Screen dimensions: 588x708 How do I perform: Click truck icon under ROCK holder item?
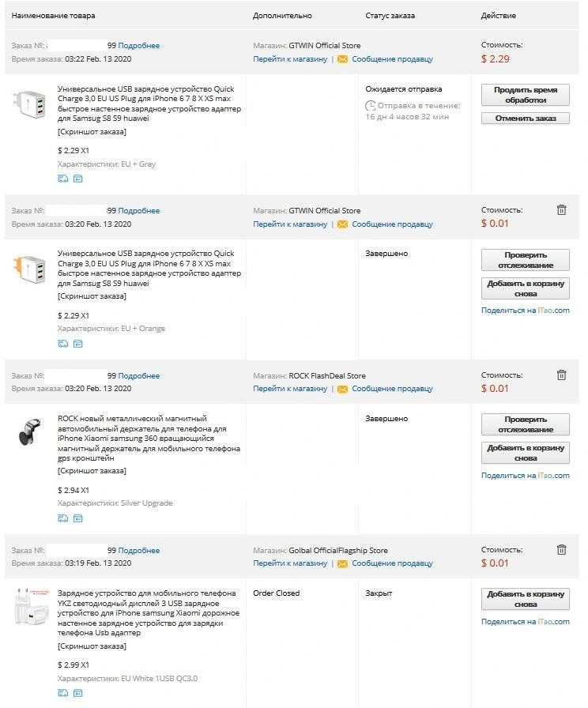(x=62, y=518)
